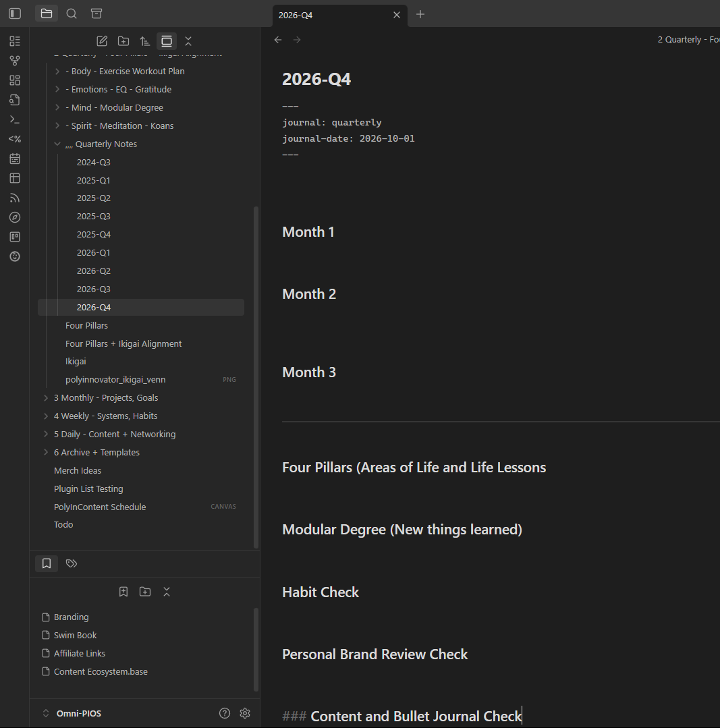720x728 pixels.
Task: Open command palette terminal icon in ribbon
Action: [x=15, y=119]
